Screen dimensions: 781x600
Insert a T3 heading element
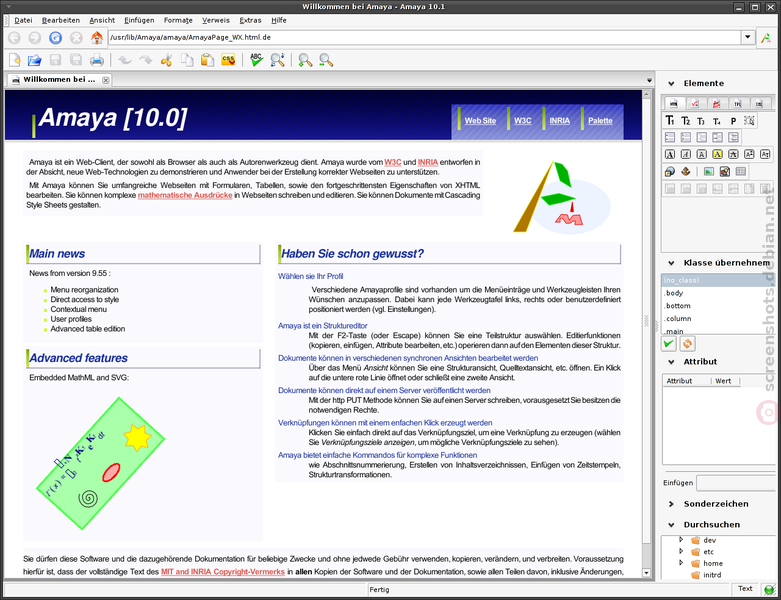(701, 120)
